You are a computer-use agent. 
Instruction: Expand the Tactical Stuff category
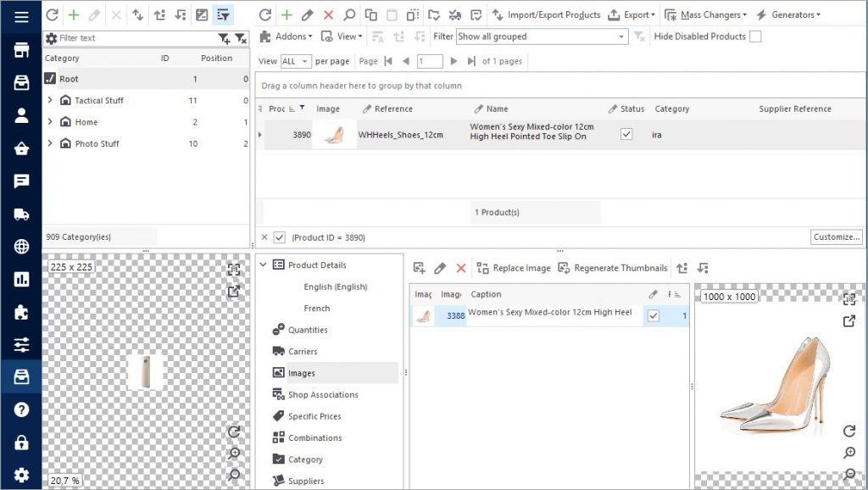point(50,100)
